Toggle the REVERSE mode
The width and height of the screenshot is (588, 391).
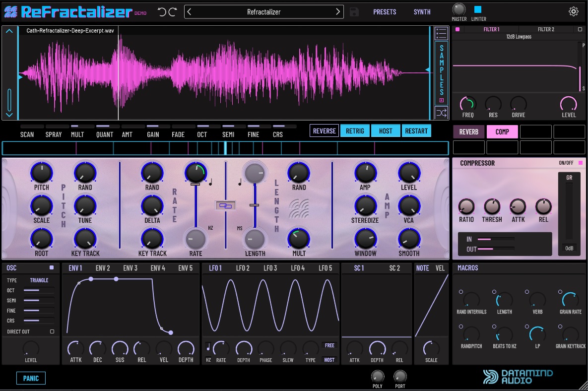click(x=325, y=131)
